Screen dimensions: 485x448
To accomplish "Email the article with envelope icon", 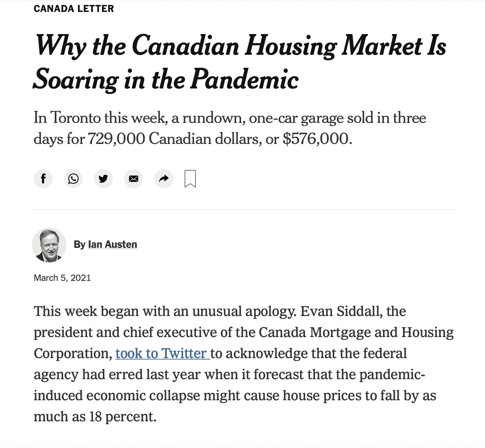I will pyautogui.click(x=134, y=179).
